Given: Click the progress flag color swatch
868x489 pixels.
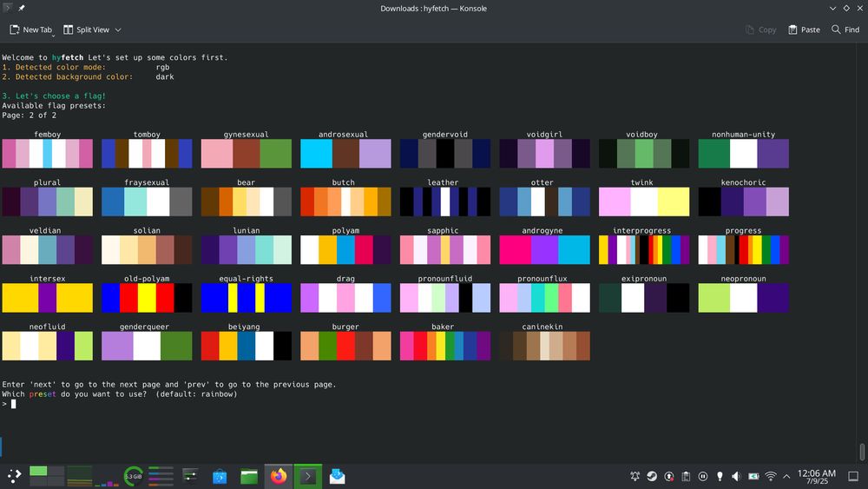Looking at the screenshot, I should pyautogui.click(x=744, y=250).
